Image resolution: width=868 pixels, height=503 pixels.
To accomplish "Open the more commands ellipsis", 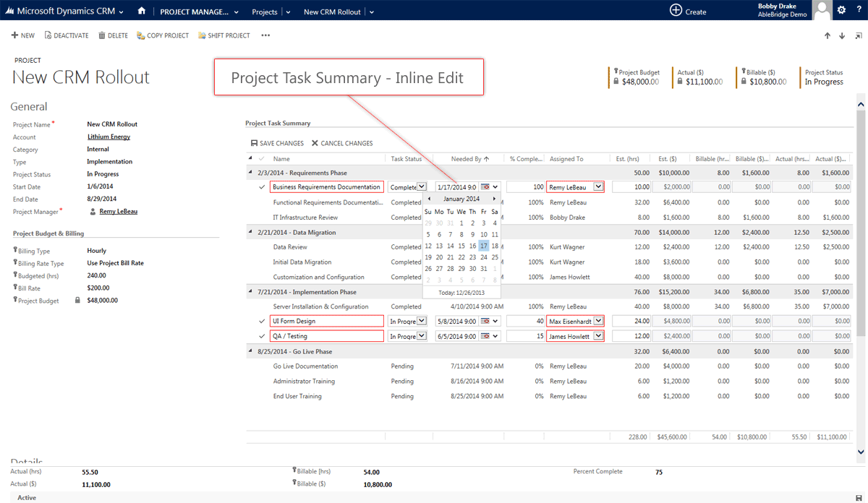I will [x=265, y=35].
